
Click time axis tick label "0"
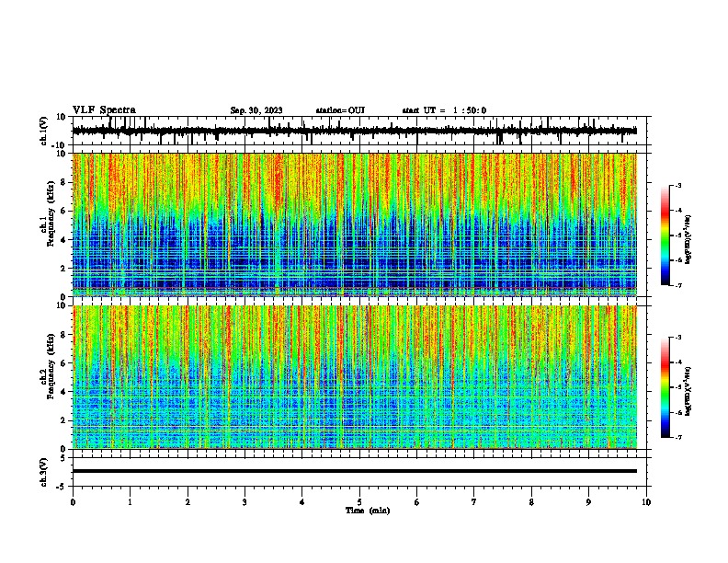coord(73,502)
